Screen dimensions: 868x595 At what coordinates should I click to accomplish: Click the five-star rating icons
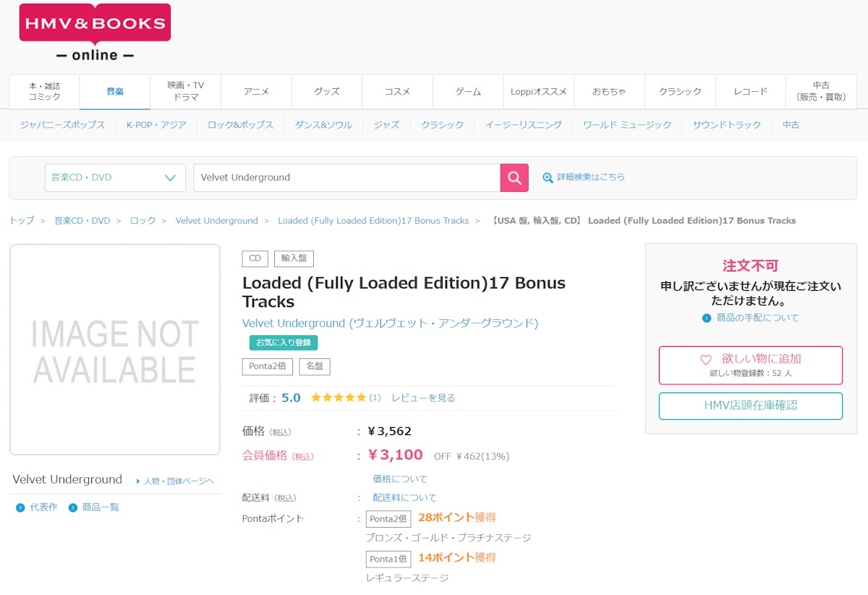[x=339, y=398]
